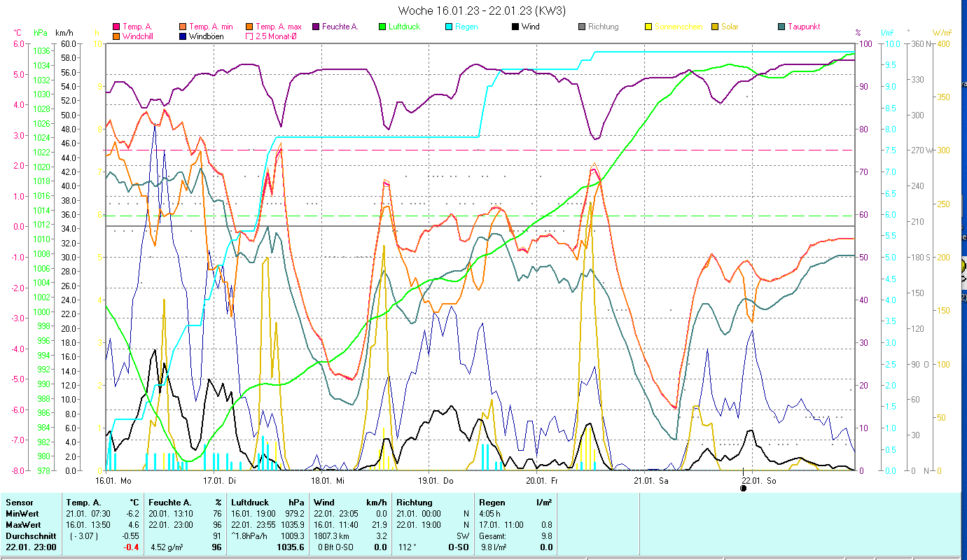Screen dimensions: 967x560
Task: Select the 'Regen' header in the data table
Action: click(x=492, y=503)
